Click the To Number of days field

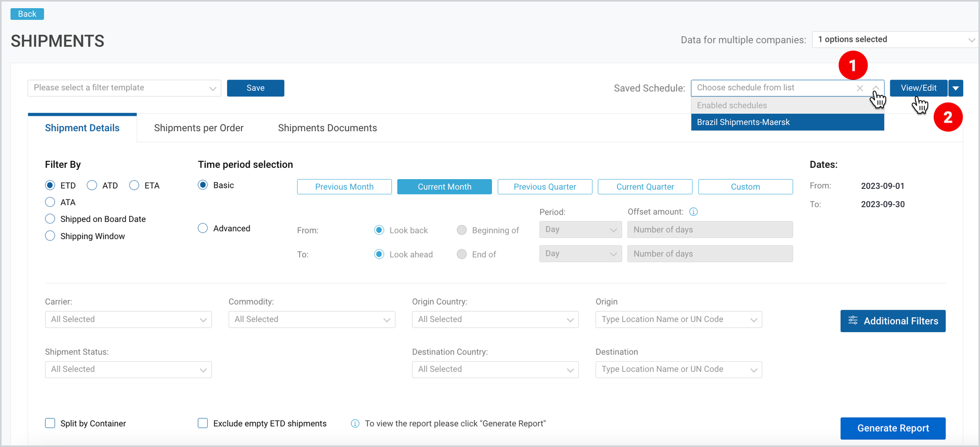[710, 254]
